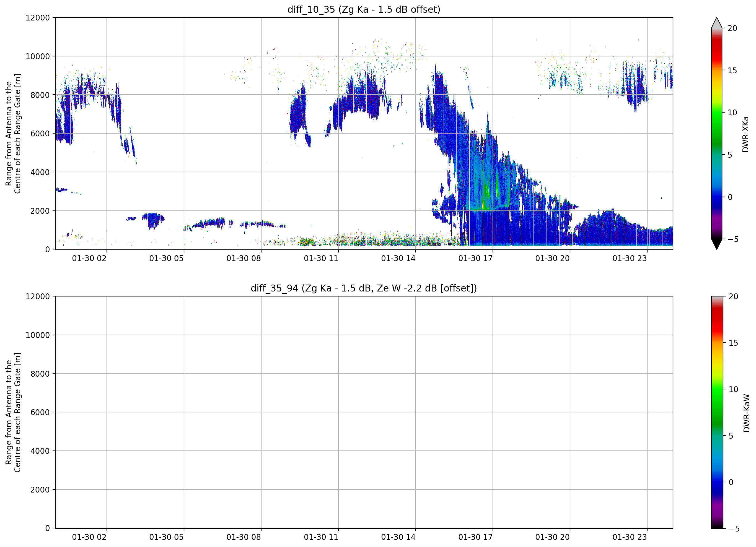This screenshot has width=756, height=547.
Task: Click the '01-30 05' tick label under the diff_10_35 plot
Action: tap(166, 258)
